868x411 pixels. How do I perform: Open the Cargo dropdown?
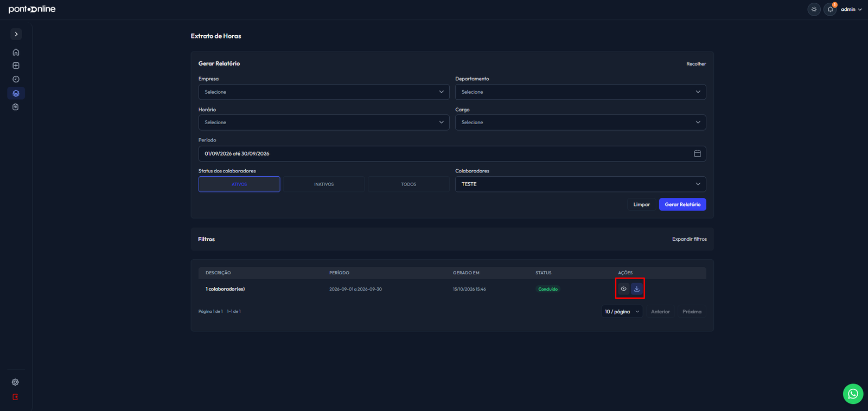pos(580,123)
